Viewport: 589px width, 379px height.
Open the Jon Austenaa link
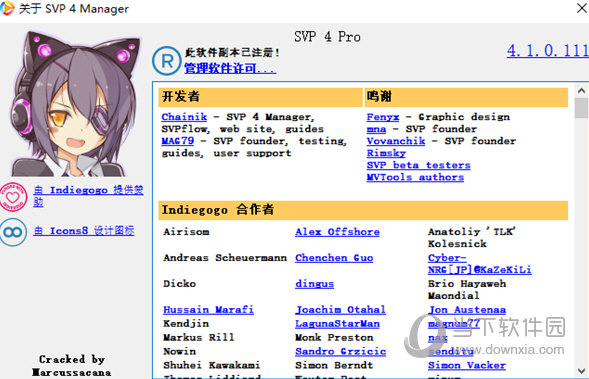[x=467, y=310]
